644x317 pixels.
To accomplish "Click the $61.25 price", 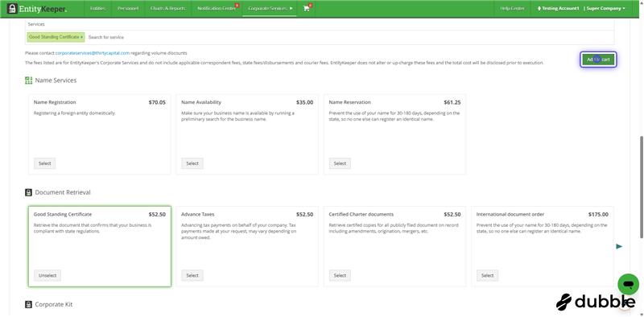I will 452,103.
